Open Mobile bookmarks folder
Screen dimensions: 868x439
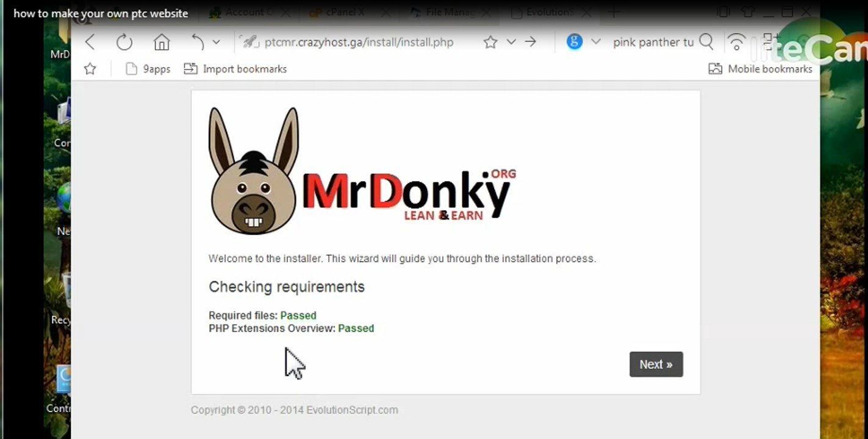(761, 69)
